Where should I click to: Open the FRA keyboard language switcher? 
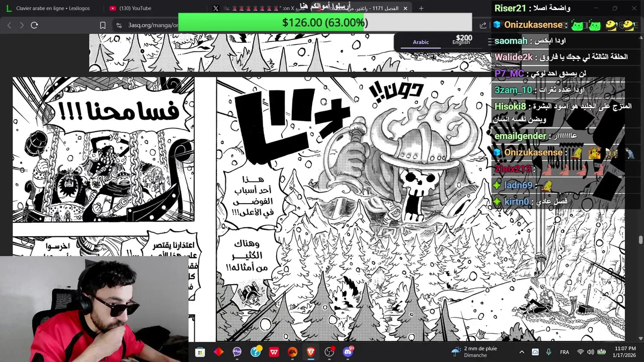(x=565, y=352)
